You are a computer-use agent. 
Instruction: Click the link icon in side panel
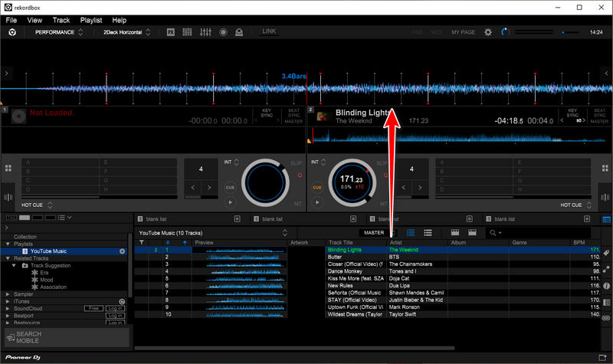pos(606,318)
